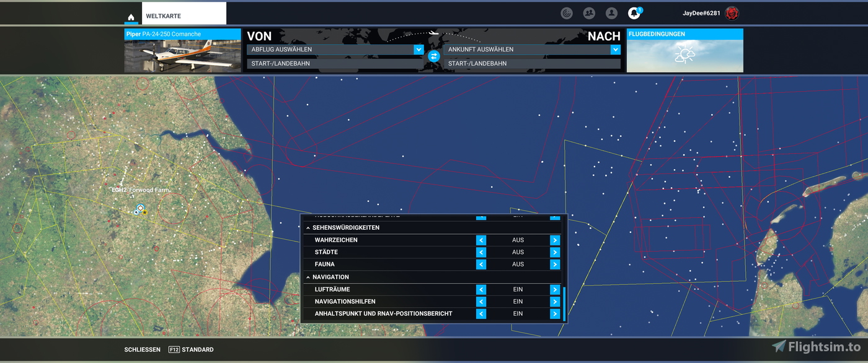Switch Lufträume off with right arrow

555,290
